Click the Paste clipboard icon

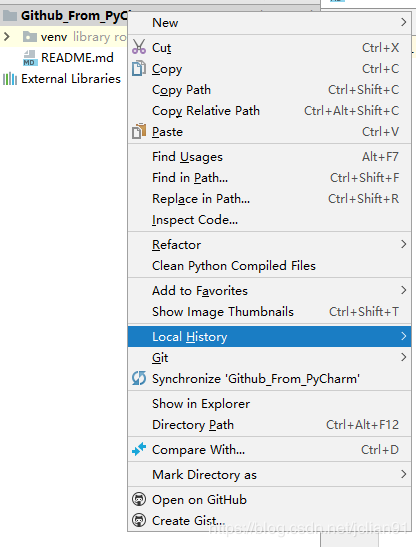click(x=139, y=132)
